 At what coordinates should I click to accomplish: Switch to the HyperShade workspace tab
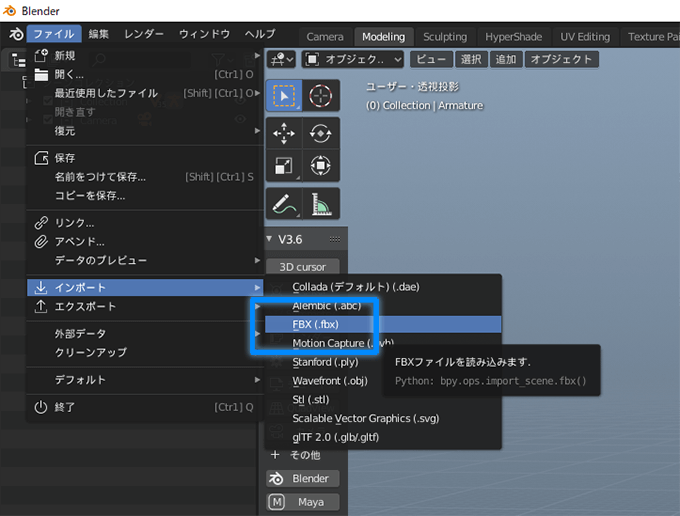[513, 37]
